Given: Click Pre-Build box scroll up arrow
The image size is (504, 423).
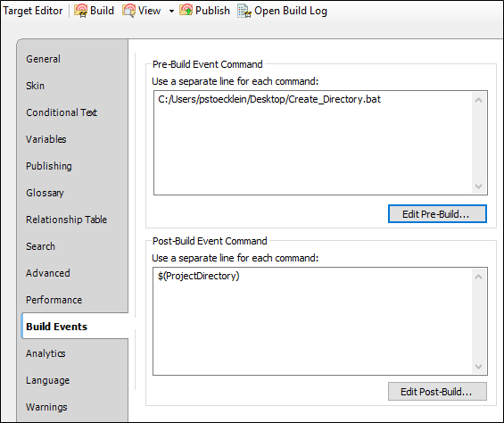Looking at the screenshot, I should (479, 100).
